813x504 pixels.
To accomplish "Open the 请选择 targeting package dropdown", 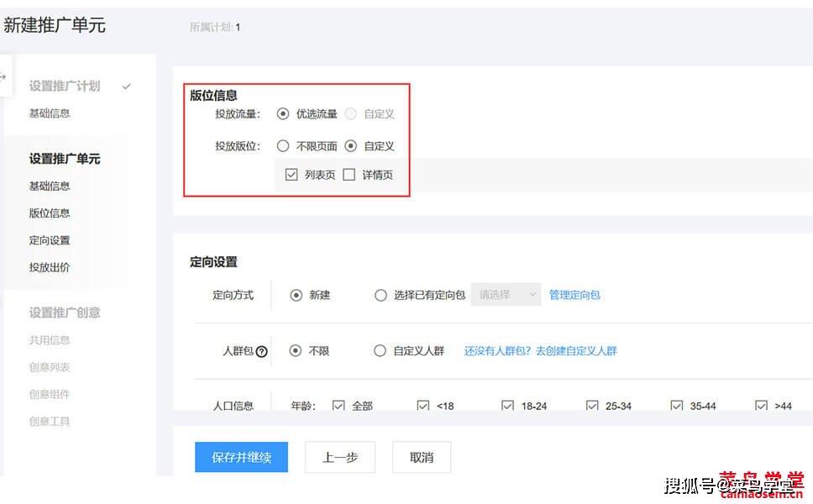I will click(x=506, y=295).
